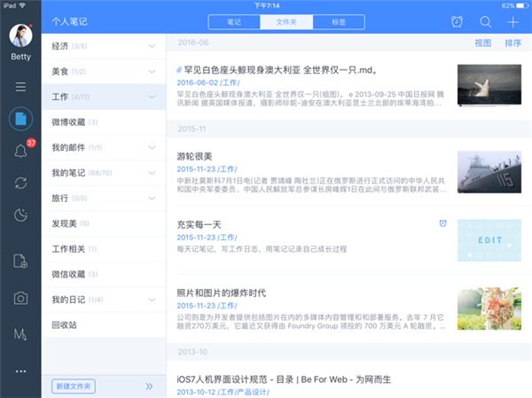Switch to the 标签 tab
This screenshot has height=398, width=532.
338,21
